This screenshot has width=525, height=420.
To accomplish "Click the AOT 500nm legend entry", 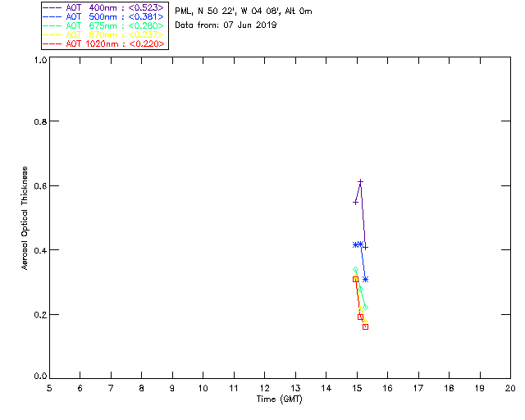I will tap(103, 16).
